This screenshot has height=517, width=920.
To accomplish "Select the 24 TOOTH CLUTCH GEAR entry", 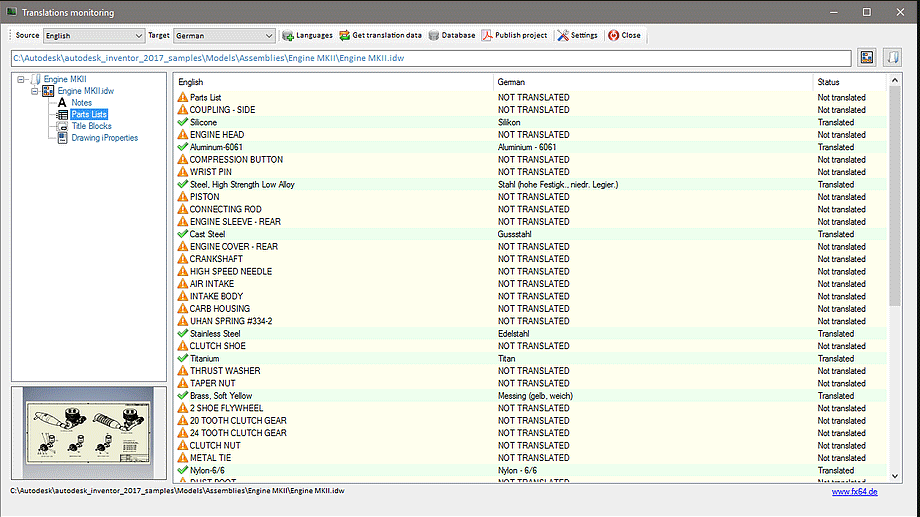I will click(238, 433).
